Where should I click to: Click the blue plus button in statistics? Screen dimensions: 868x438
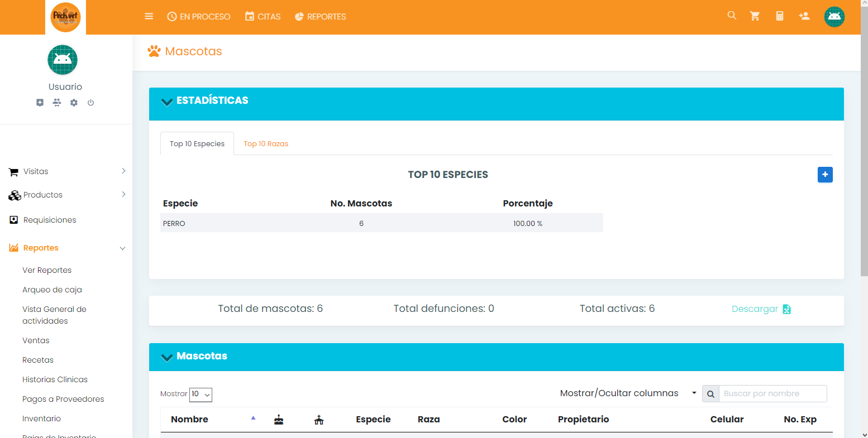(x=825, y=175)
